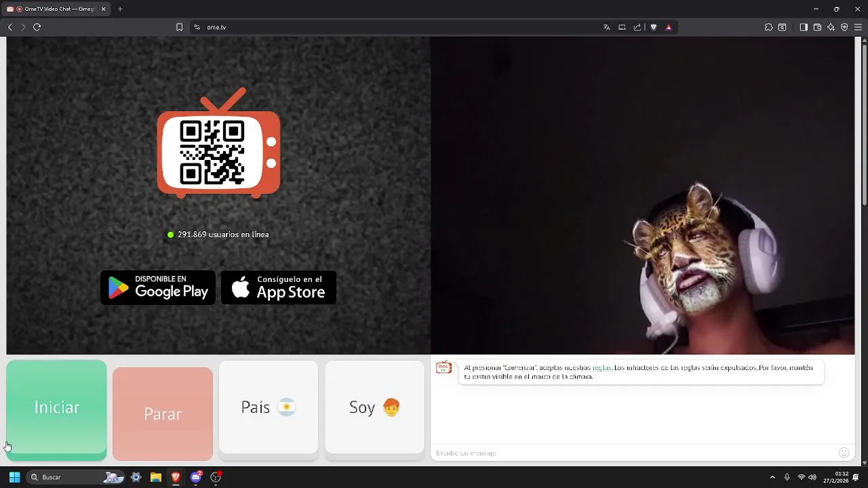Open the País country selector
868x488 pixels.
(x=269, y=407)
